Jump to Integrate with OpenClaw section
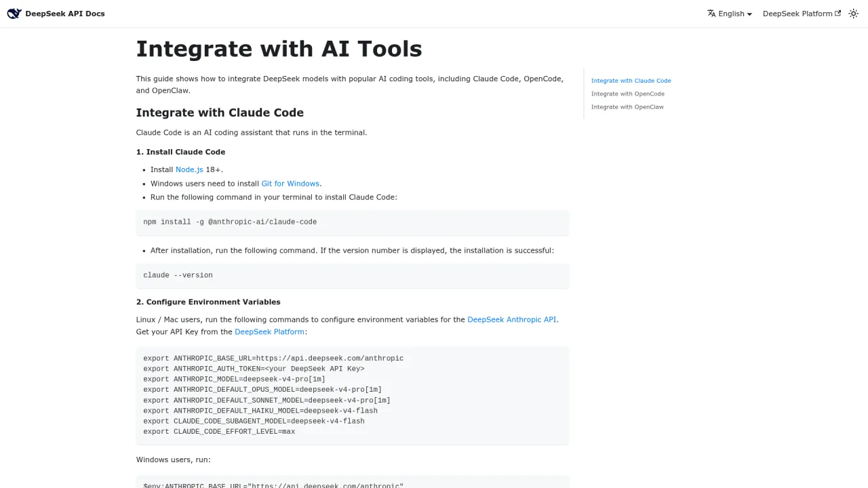The image size is (868, 488). tap(627, 106)
